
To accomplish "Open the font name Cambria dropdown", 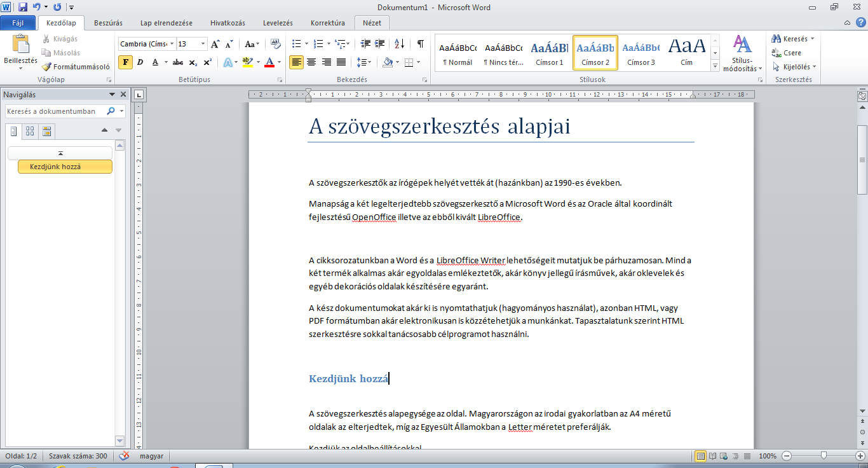I will coord(172,44).
